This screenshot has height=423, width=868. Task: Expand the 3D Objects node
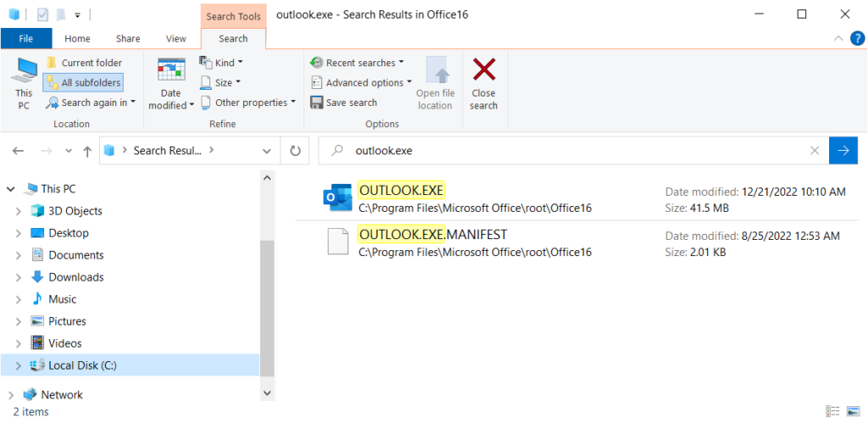click(x=19, y=211)
